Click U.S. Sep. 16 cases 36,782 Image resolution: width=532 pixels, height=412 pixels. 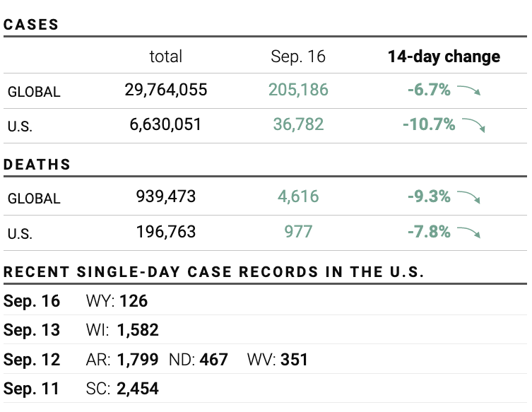298,125
